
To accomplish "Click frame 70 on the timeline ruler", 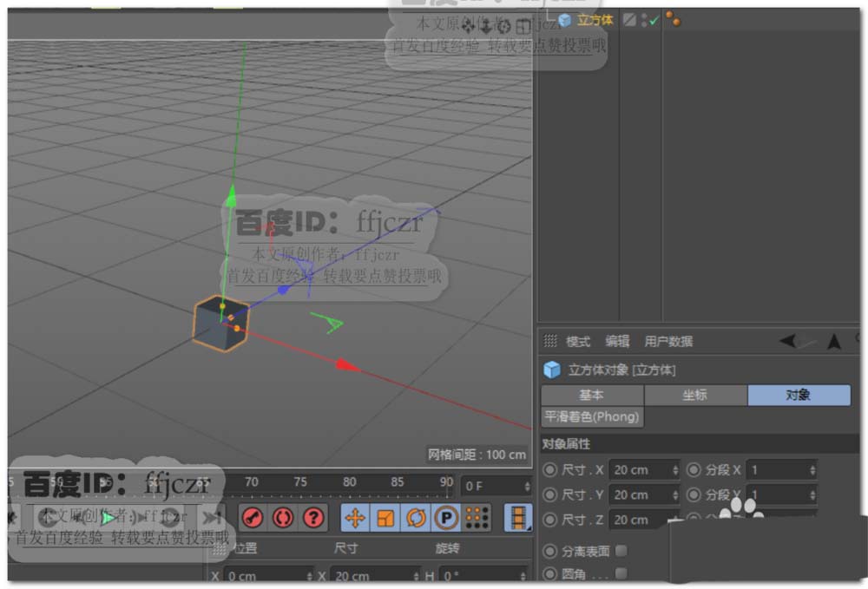I will pos(252,481).
